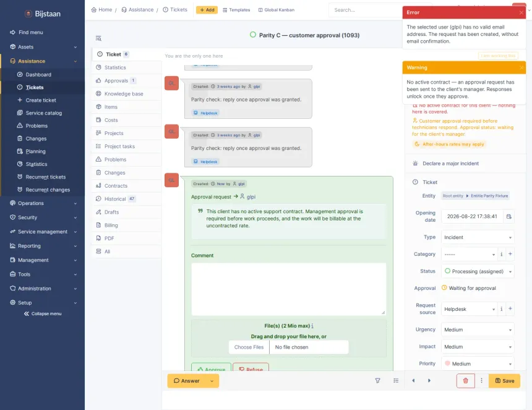The image size is (532, 410).
Task: Open the Type dropdown showing Incident
Action: (x=478, y=237)
